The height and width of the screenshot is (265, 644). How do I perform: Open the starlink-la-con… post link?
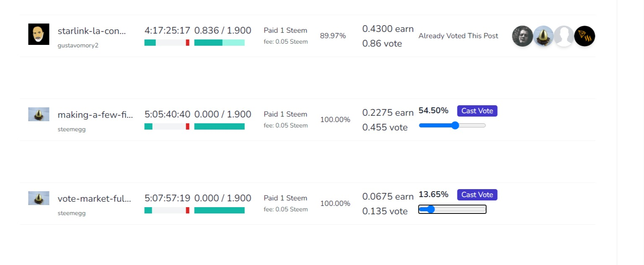coord(92,31)
